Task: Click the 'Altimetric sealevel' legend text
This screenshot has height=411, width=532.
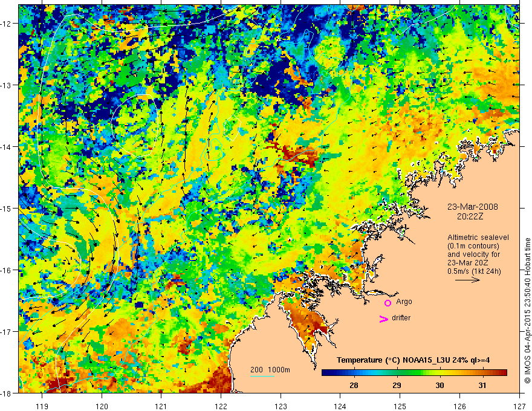Action: coord(478,238)
